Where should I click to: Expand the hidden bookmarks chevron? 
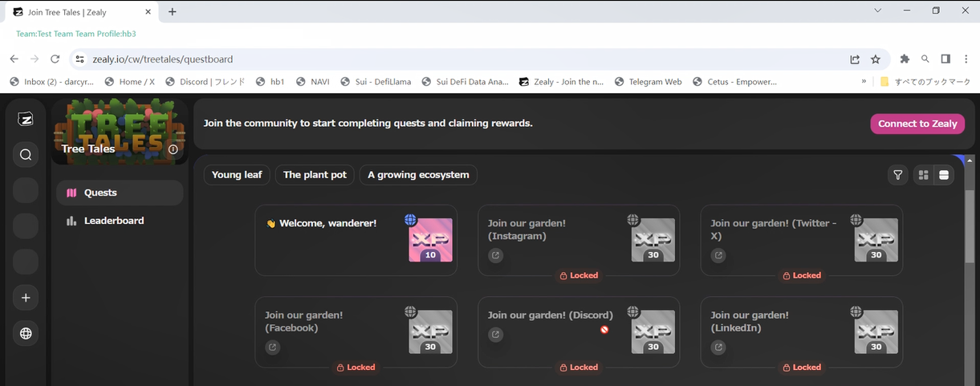click(x=864, y=82)
